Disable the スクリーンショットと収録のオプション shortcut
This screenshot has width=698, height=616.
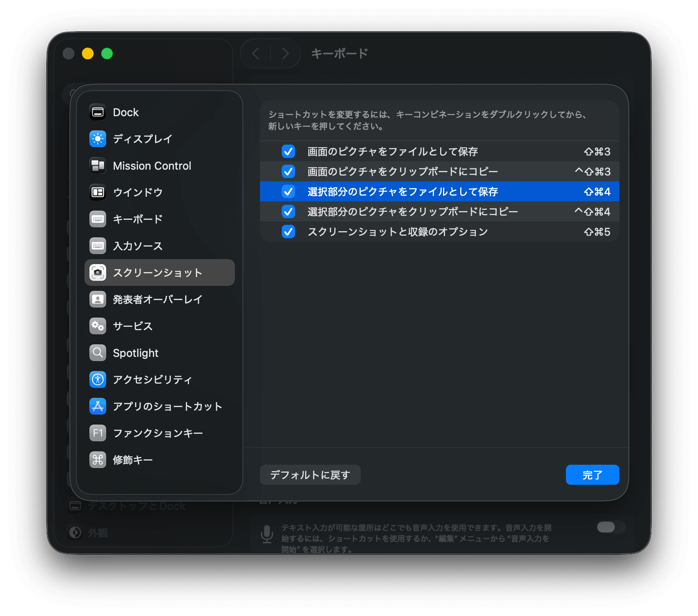(x=288, y=232)
